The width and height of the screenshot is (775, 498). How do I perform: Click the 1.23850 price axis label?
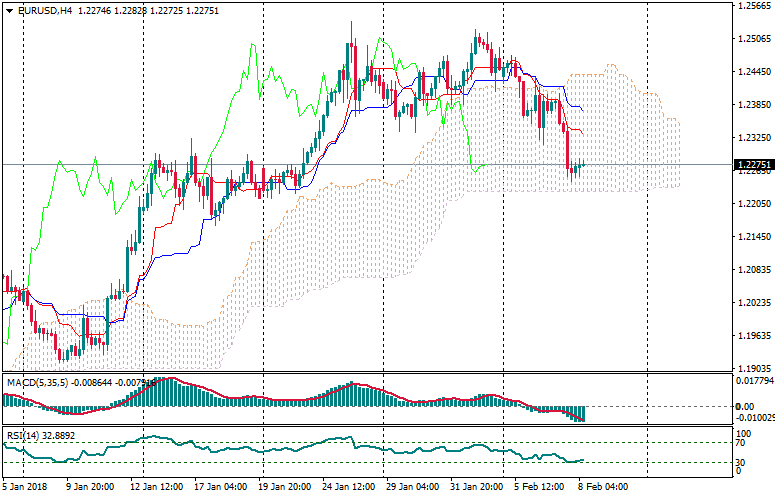tap(754, 105)
